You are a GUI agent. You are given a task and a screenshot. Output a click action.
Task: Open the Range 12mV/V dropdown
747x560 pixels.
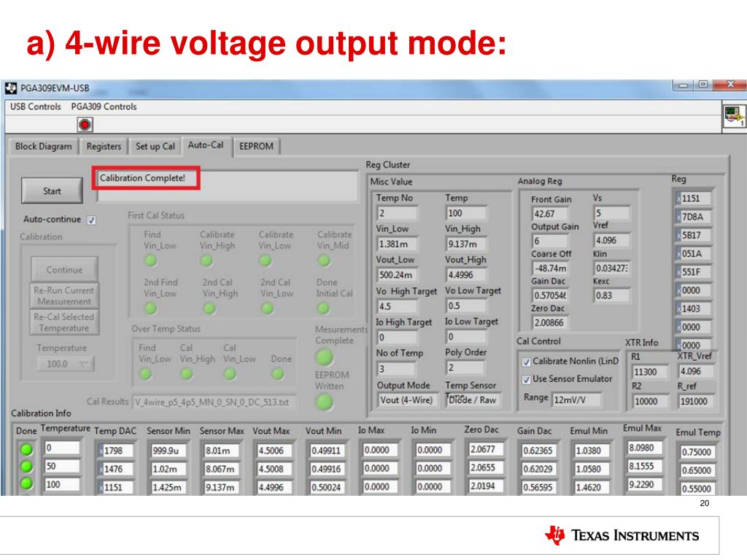pos(576,400)
